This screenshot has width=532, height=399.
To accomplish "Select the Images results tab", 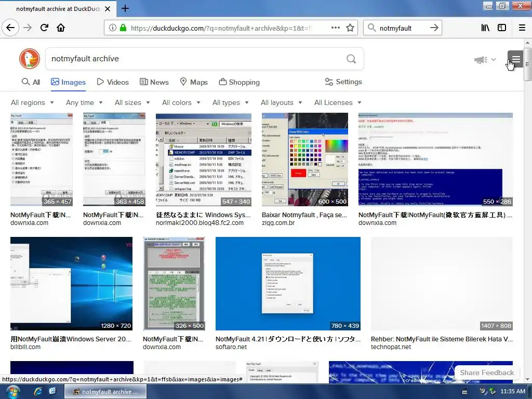I will [x=68, y=82].
